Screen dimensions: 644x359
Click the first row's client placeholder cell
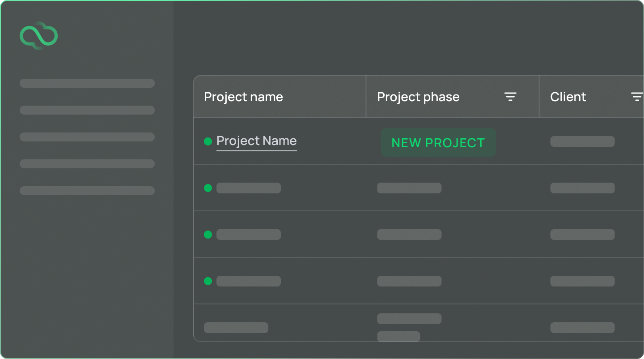582,141
